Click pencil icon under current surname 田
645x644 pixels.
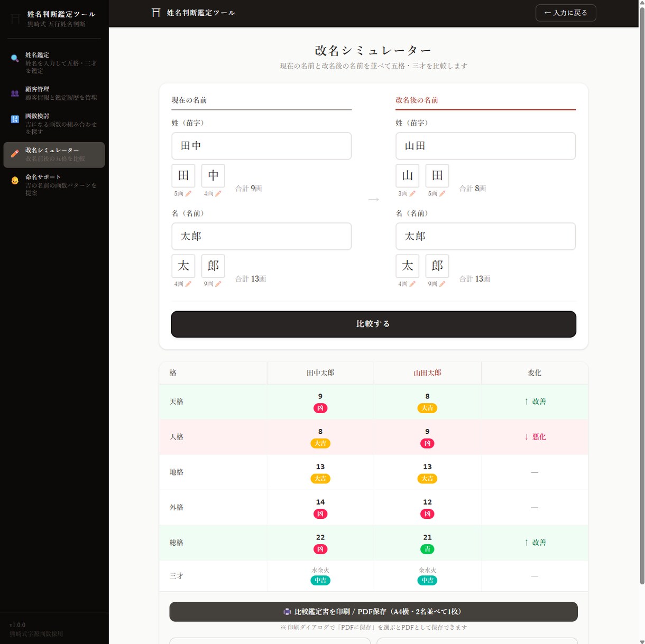tap(188, 194)
